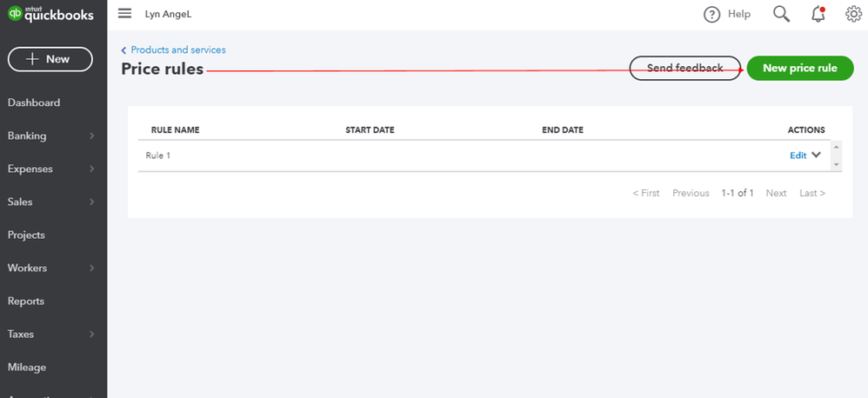Click the QuickBooks logo
The width and height of the screenshot is (868, 398).
50,14
